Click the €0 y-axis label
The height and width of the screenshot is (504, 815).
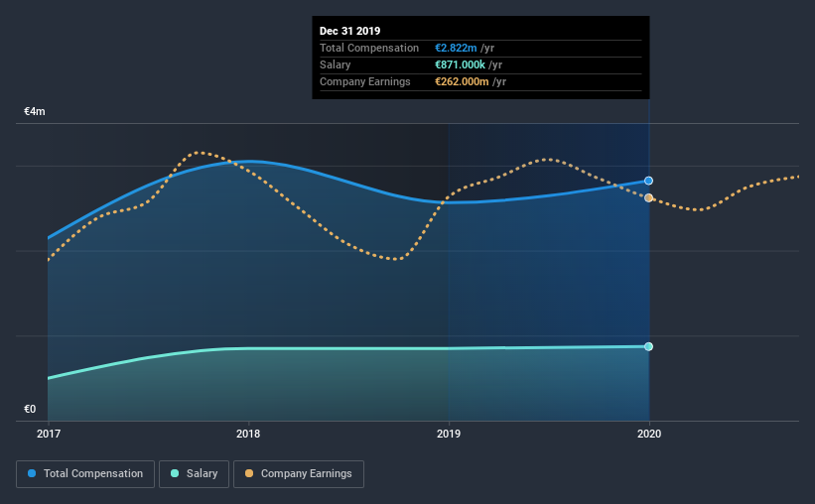[x=30, y=410]
